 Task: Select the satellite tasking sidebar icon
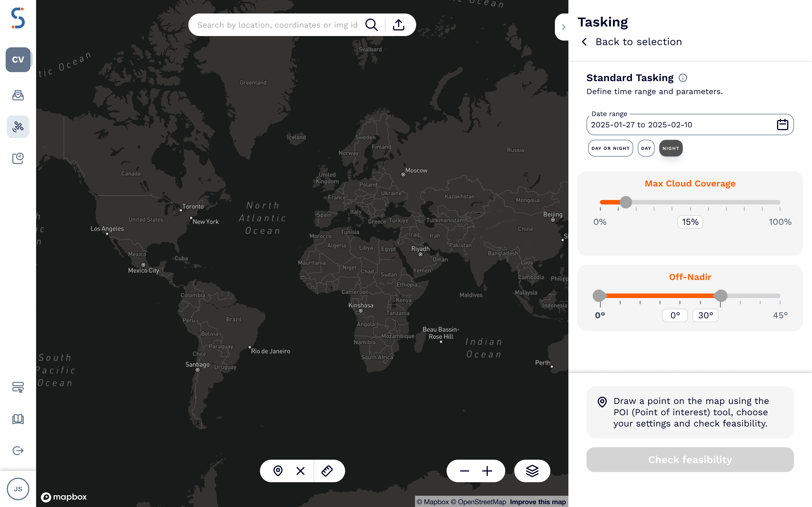pos(18,127)
